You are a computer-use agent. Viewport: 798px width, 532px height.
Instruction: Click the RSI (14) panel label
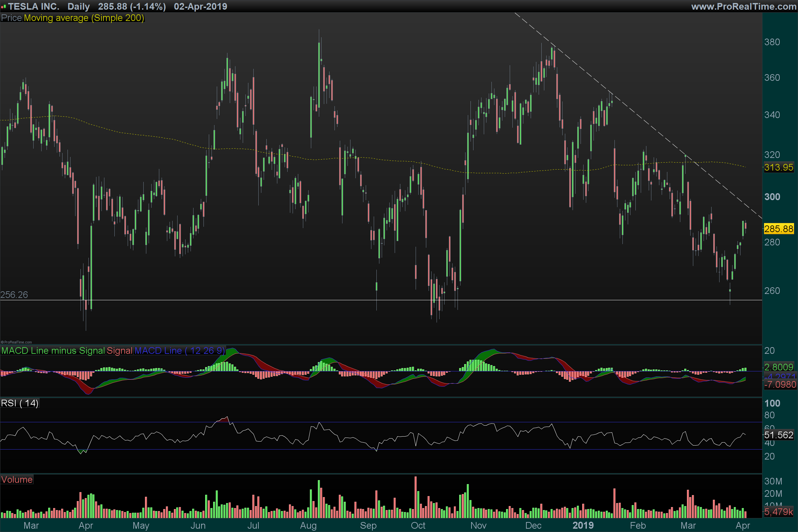pos(20,403)
